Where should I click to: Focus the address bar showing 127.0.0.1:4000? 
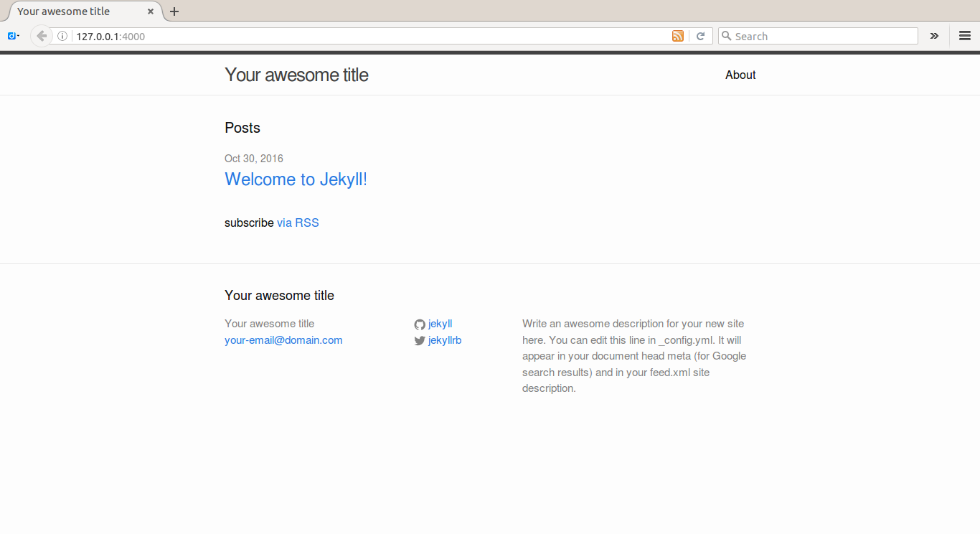pos(359,36)
